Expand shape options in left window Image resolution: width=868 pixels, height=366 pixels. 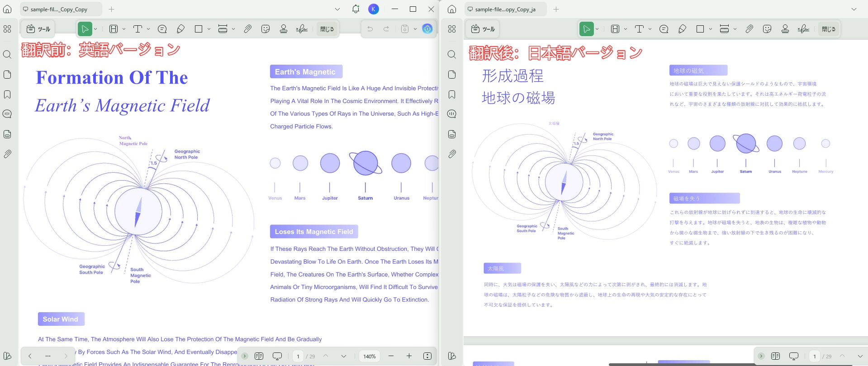(x=209, y=29)
